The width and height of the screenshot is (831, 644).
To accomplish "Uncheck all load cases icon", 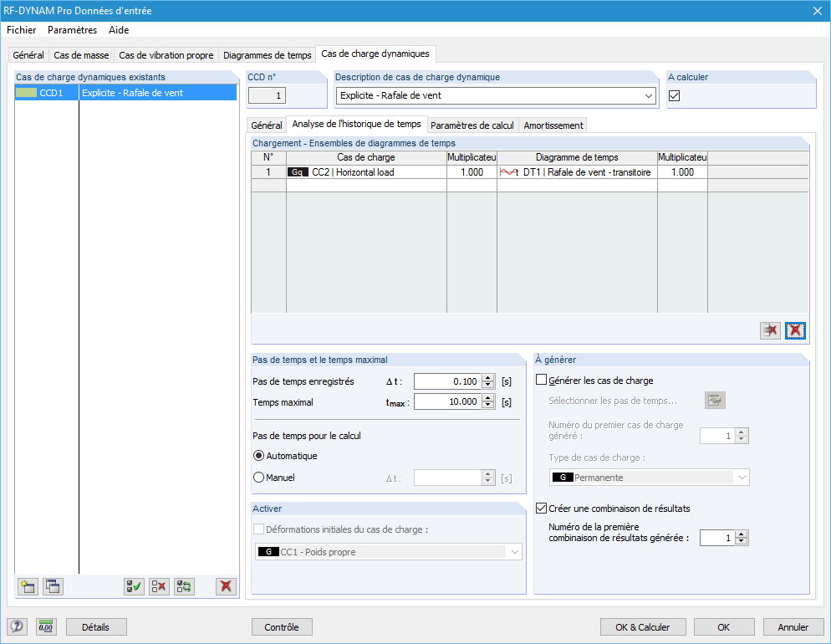I will tap(159, 586).
